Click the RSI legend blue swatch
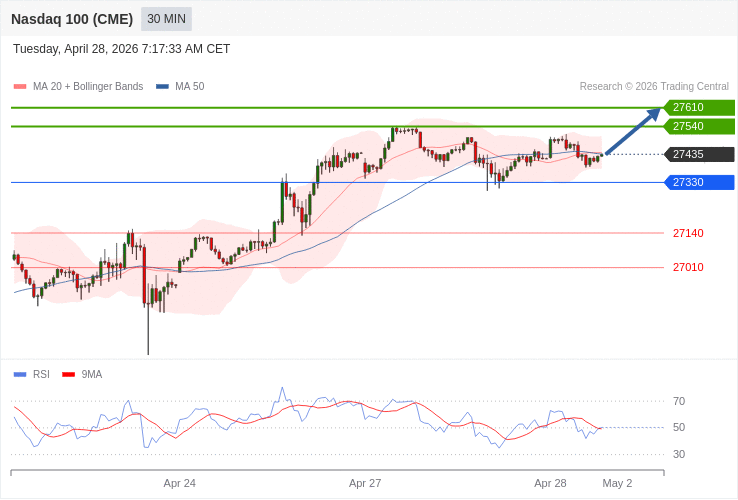Image resolution: width=738 pixels, height=500 pixels. pyautogui.click(x=20, y=375)
